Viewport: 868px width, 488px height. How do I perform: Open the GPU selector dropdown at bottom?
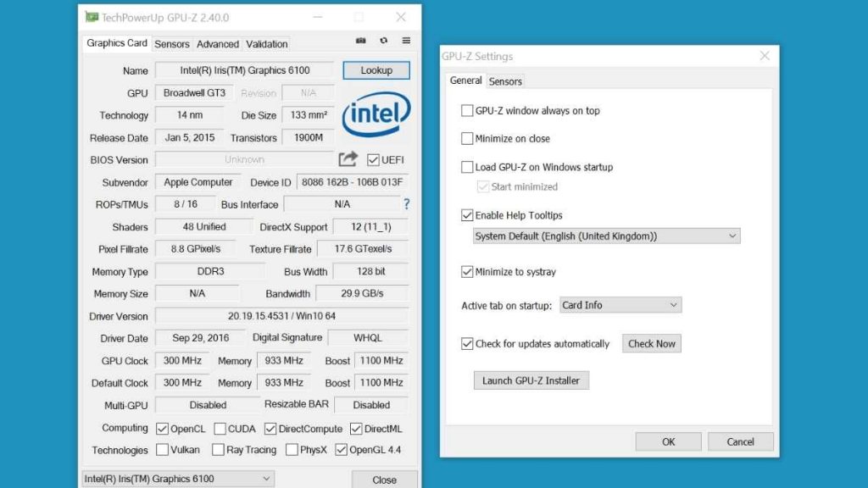[178, 479]
